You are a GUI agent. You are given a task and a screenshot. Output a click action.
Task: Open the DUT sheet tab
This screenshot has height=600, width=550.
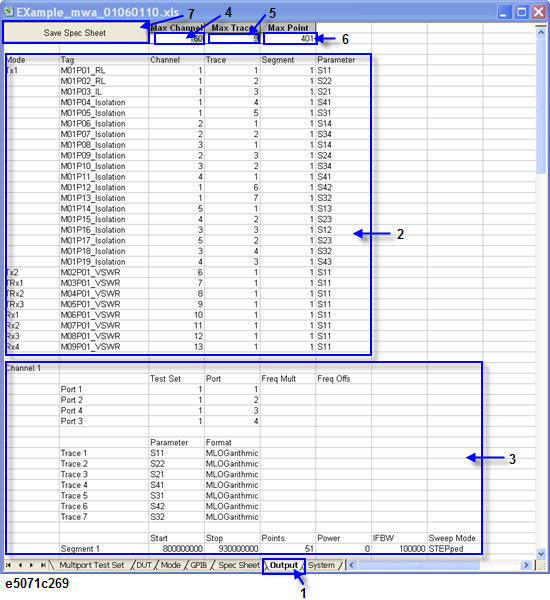click(x=144, y=565)
